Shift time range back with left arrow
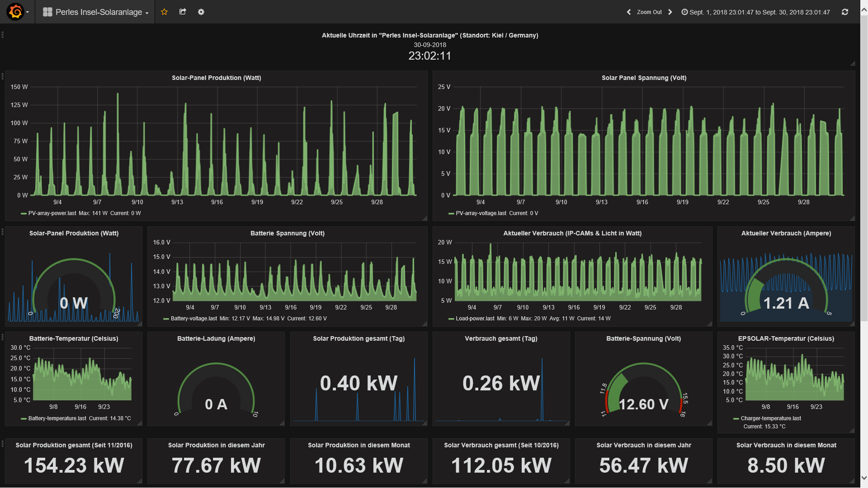This screenshot has width=868, height=488. (x=628, y=12)
